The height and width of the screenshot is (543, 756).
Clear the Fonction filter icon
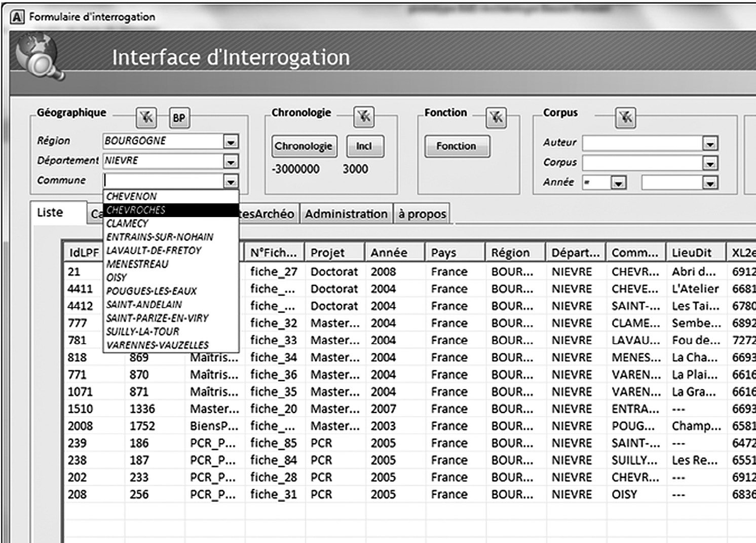coord(496,118)
